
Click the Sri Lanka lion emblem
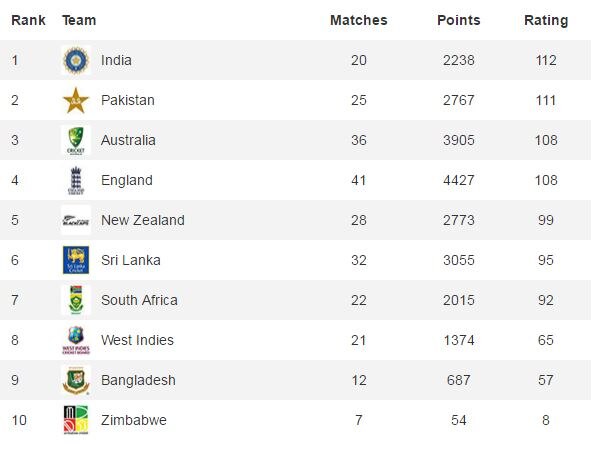pyautogui.click(x=76, y=260)
